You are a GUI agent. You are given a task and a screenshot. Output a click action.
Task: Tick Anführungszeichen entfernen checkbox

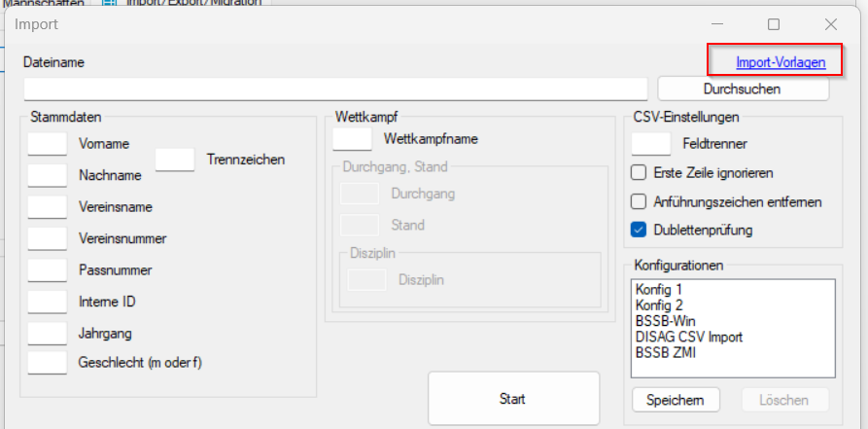pos(639,202)
